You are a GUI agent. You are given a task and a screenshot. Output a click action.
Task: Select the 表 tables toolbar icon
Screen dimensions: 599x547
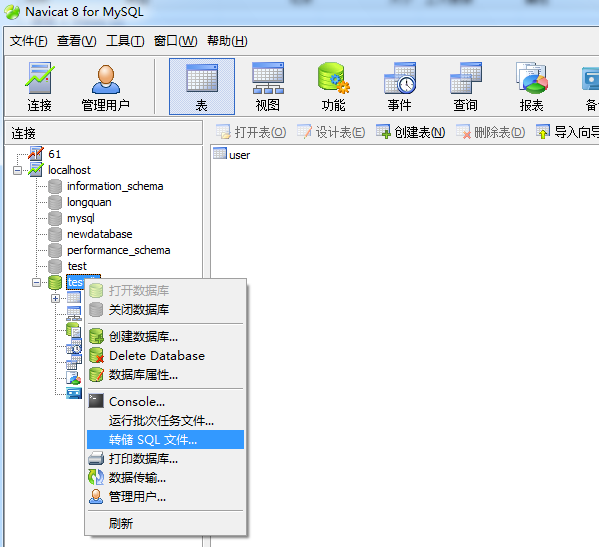click(x=202, y=87)
